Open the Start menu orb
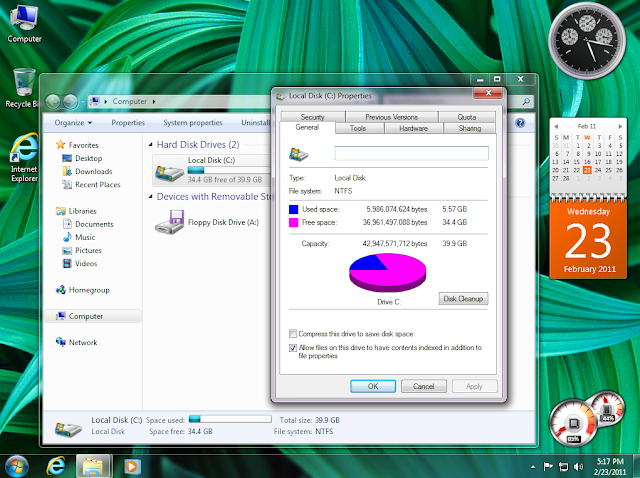Viewport: 640px width, 478px height. [x=15, y=466]
